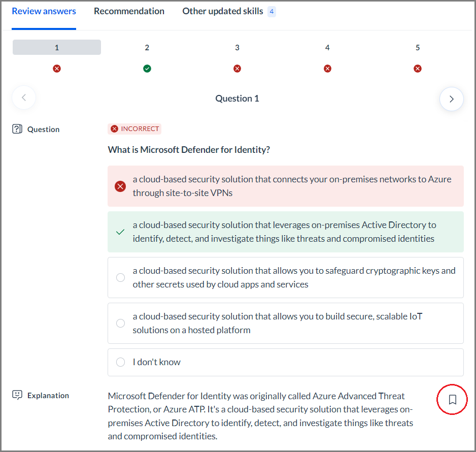Click the green check under question 2
The image size is (476, 452).
click(x=147, y=69)
